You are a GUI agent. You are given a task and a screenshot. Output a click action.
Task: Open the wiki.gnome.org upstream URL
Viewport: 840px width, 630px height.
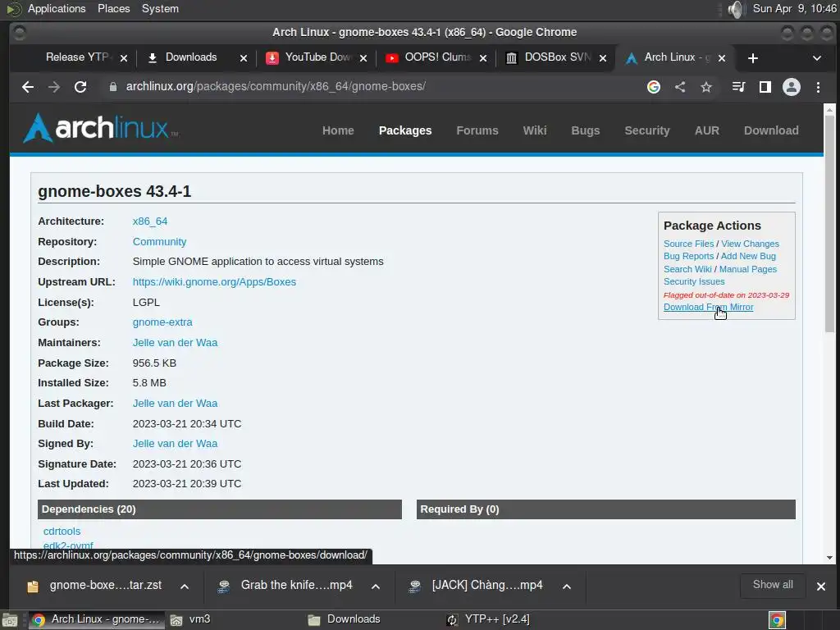point(214,282)
